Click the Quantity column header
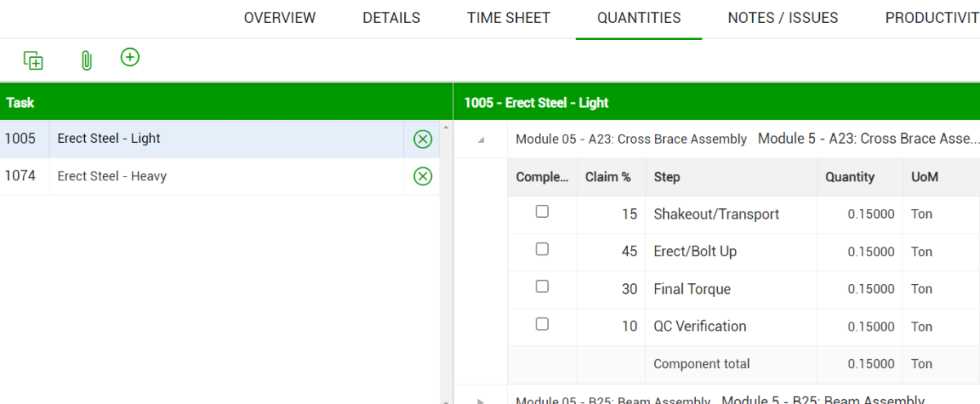Image resolution: width=980 pixels, height=404 pixels. [849, 177]
